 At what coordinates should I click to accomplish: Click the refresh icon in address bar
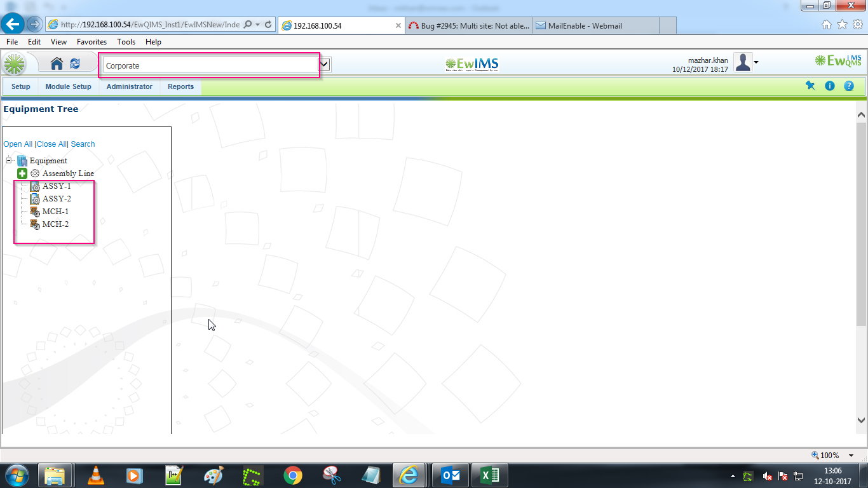[268, 25]
